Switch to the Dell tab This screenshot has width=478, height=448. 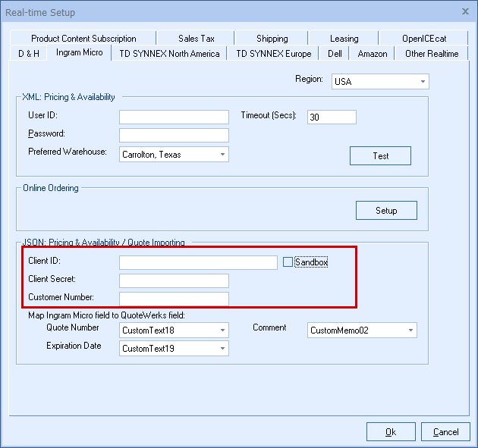[x=335, y=54]
